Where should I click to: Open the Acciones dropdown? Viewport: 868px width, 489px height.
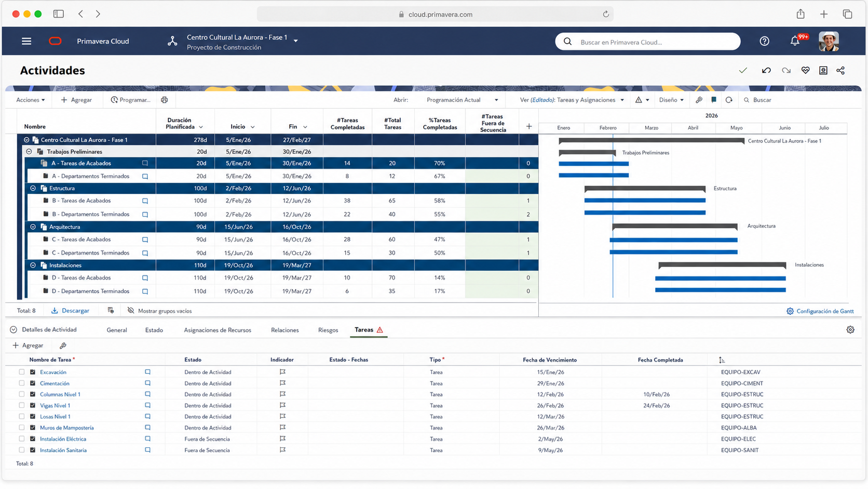30,100
